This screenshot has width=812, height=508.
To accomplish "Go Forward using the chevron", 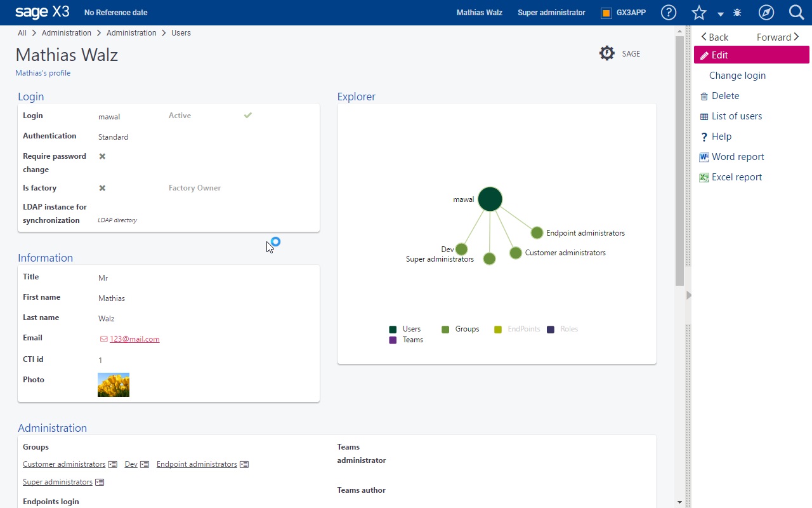I will click(x=796, y=37).
